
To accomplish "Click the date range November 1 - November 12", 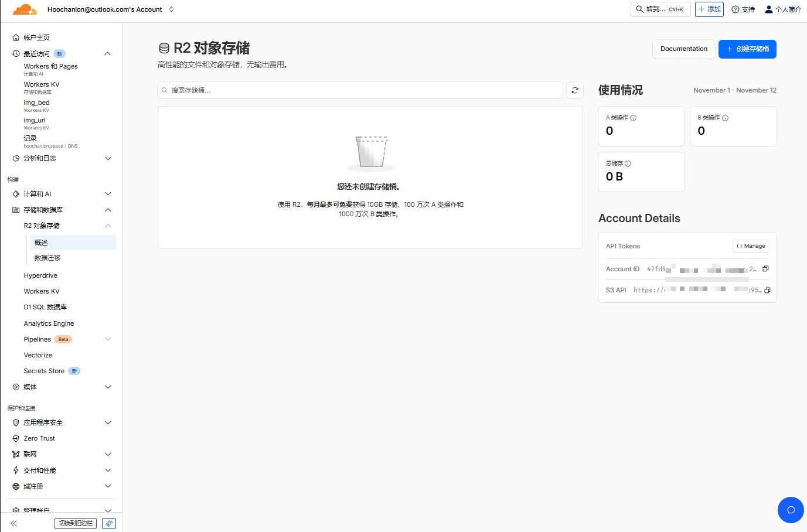I will pos(735,90).
